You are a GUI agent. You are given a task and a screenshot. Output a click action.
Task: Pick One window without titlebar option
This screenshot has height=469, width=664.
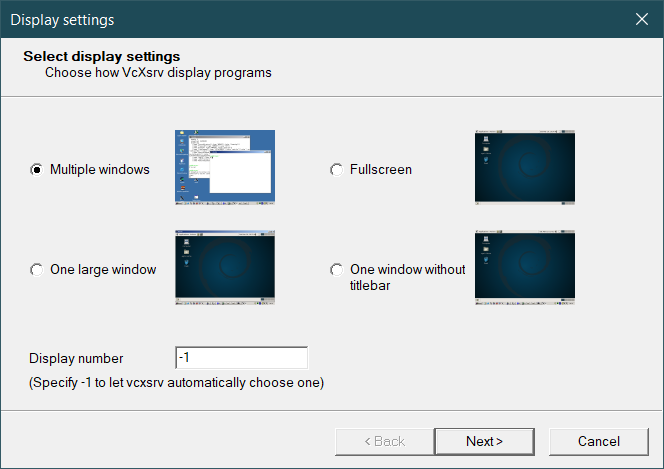(337, 270)
